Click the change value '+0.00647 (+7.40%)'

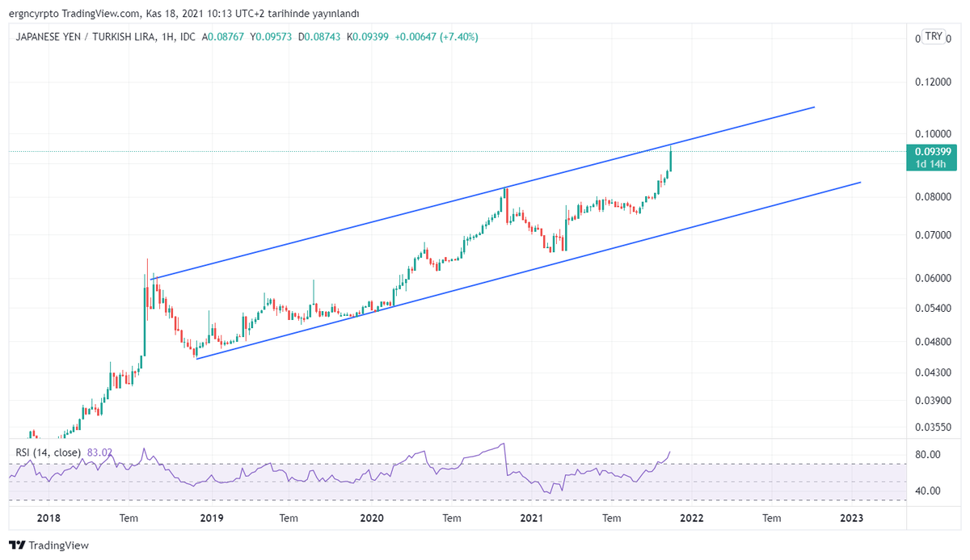coord(436,36)
